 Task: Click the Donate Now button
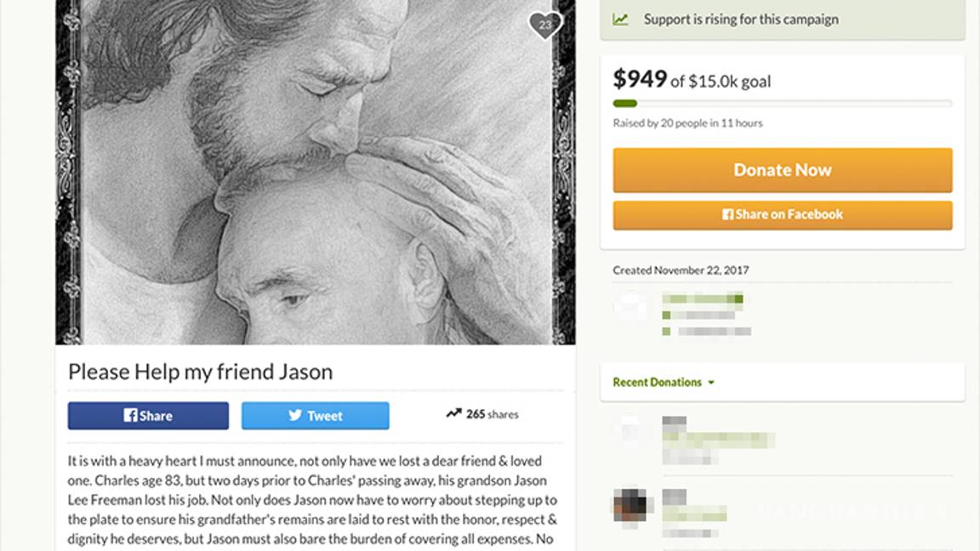tap(782, 169)
